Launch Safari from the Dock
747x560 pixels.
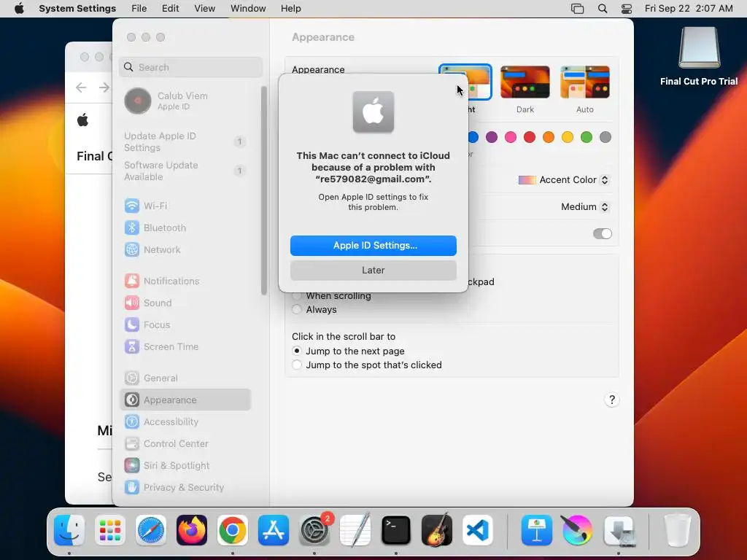tap(151, 530)
